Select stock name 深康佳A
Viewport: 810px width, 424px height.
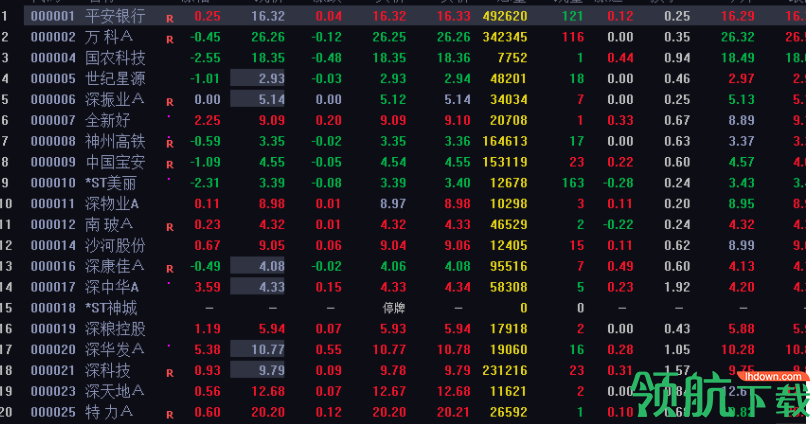[x=115, y=266]
